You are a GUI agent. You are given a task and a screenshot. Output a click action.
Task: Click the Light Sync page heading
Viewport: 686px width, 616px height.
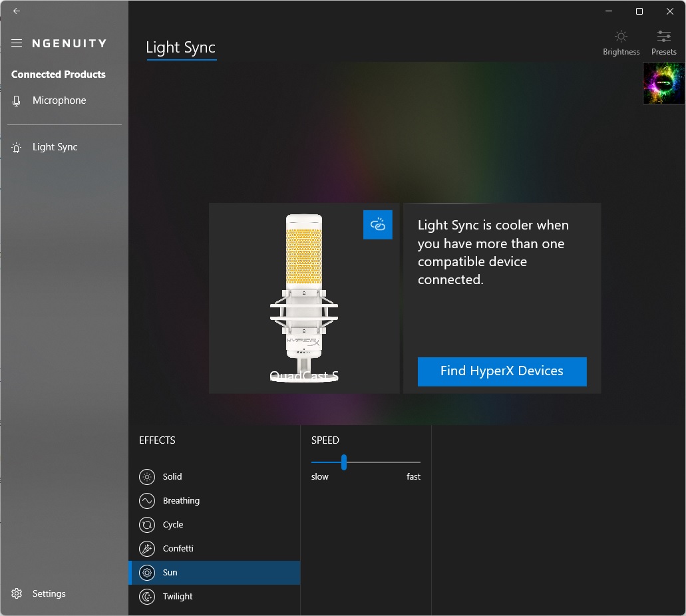(x=181, y=47)
